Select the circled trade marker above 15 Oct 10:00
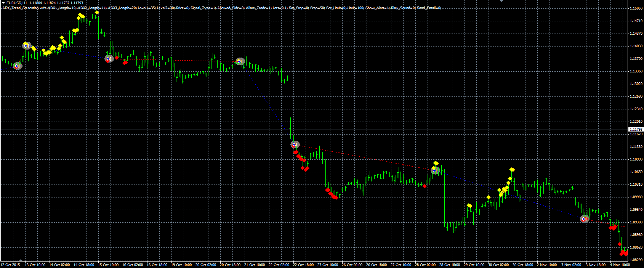The width and height of the screenshot is (644, 268). coord(109,59)
